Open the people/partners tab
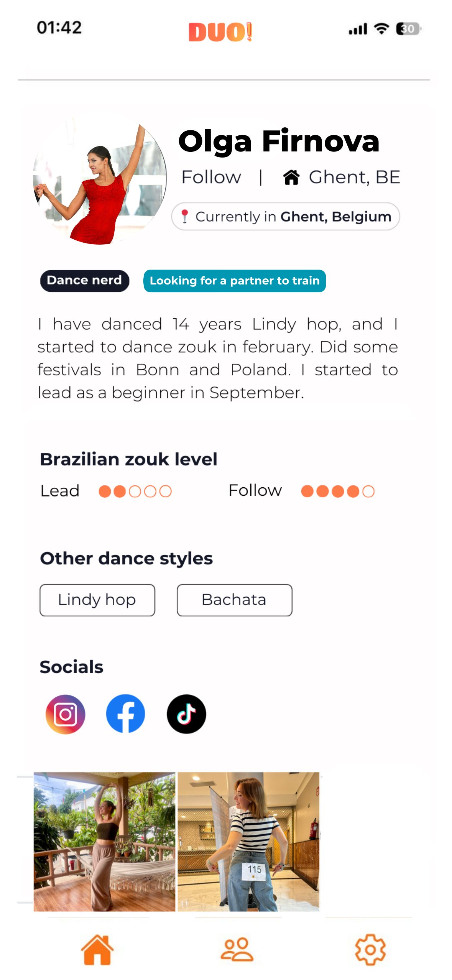Image resolution: width=452 pixels, height=980 pixels. (x=237, y=949)
